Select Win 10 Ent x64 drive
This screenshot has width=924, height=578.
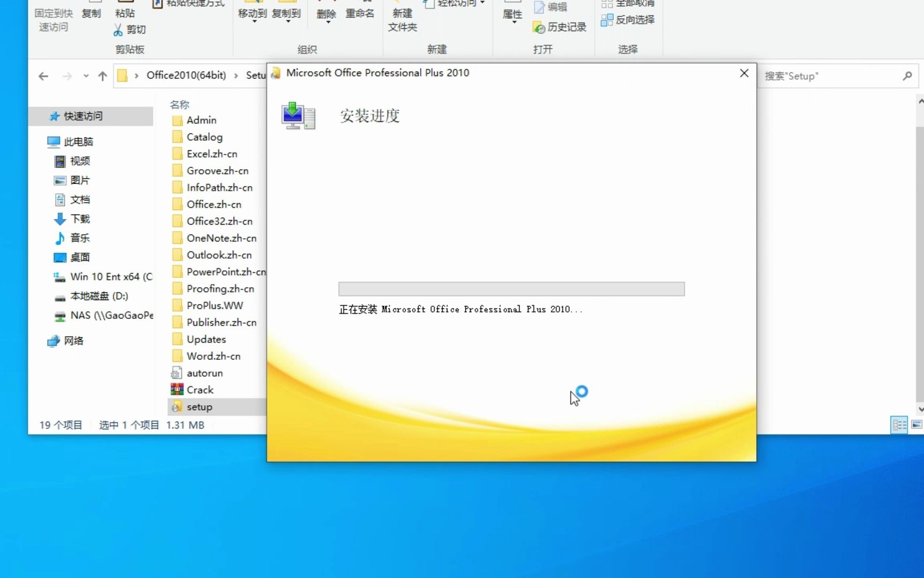click(x=103, y=277)
